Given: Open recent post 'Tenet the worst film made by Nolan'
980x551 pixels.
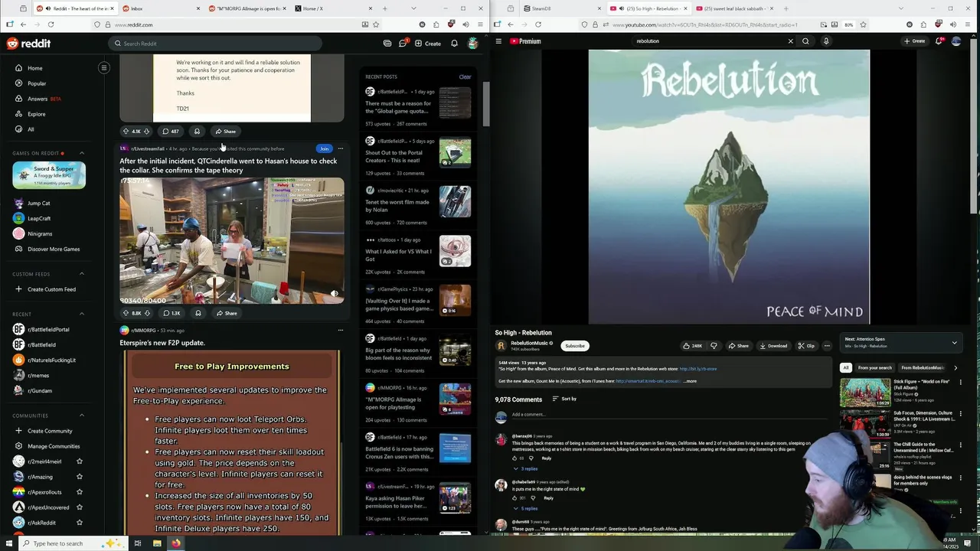Looking at the screenshot, I should 397,206.
